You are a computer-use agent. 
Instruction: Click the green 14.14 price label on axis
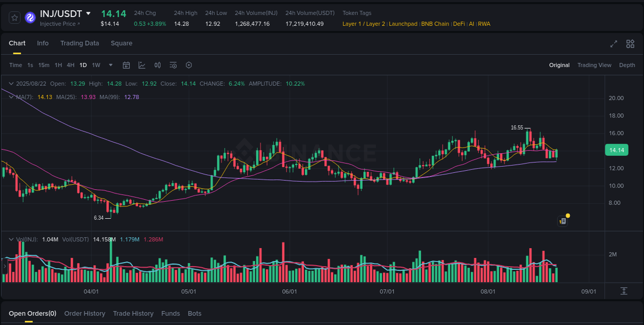[x=616, y=150]
